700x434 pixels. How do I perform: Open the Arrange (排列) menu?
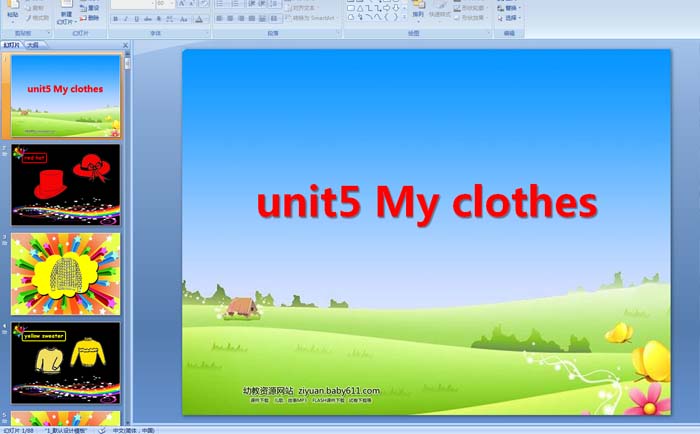click(418, 11)
